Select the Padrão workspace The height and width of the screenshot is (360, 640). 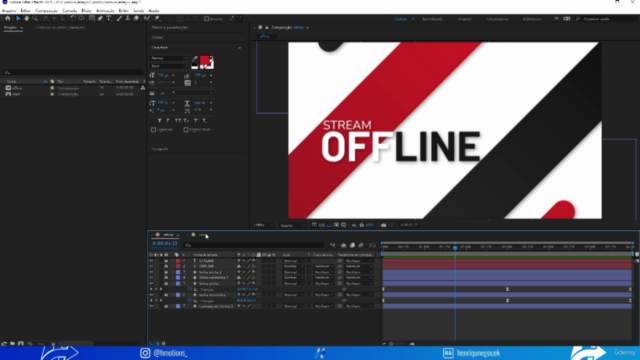point(401,19)
